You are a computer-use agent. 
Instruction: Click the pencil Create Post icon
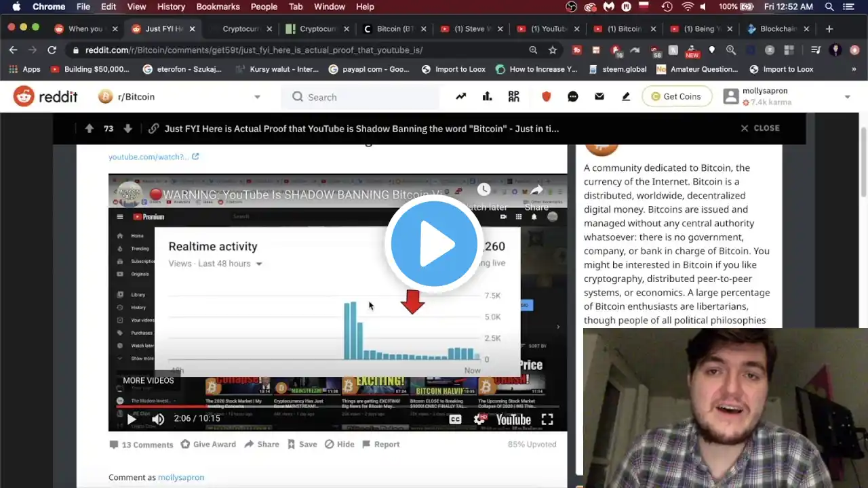point(626,97)
